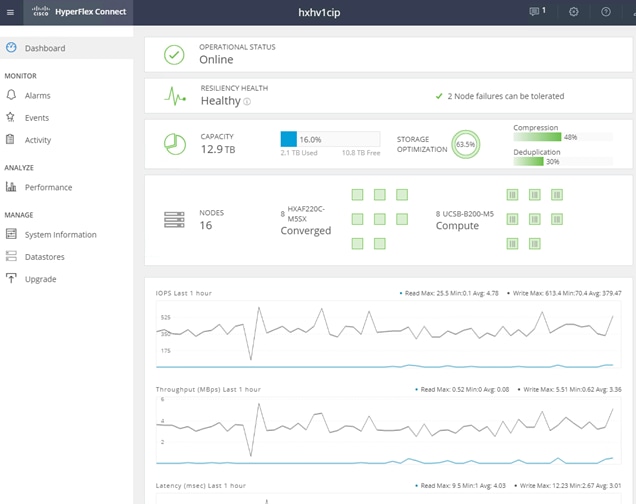The image size is (636, 504).
Task: Click the Dashboard gauge icon
Action: coord(11,48)
